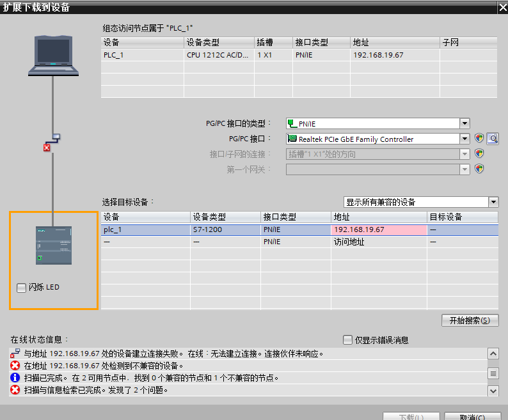Click the pink 192.168.19.67 address cell

pos(379,229)
